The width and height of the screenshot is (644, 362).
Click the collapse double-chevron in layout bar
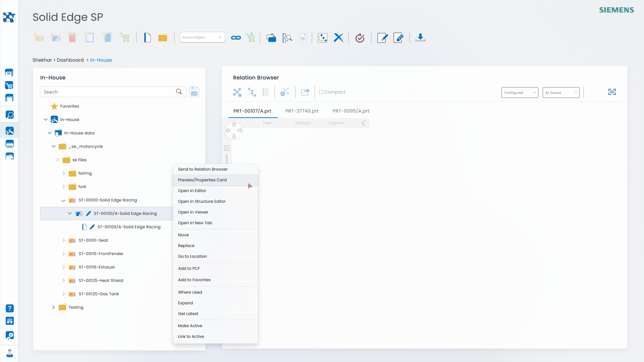coord(364,123)
